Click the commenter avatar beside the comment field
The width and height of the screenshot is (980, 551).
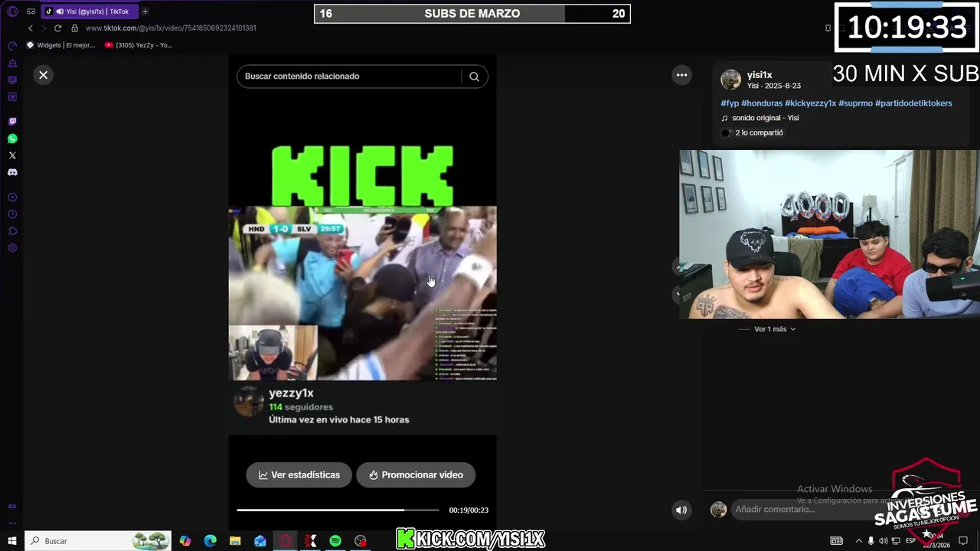tap(718, 510)
